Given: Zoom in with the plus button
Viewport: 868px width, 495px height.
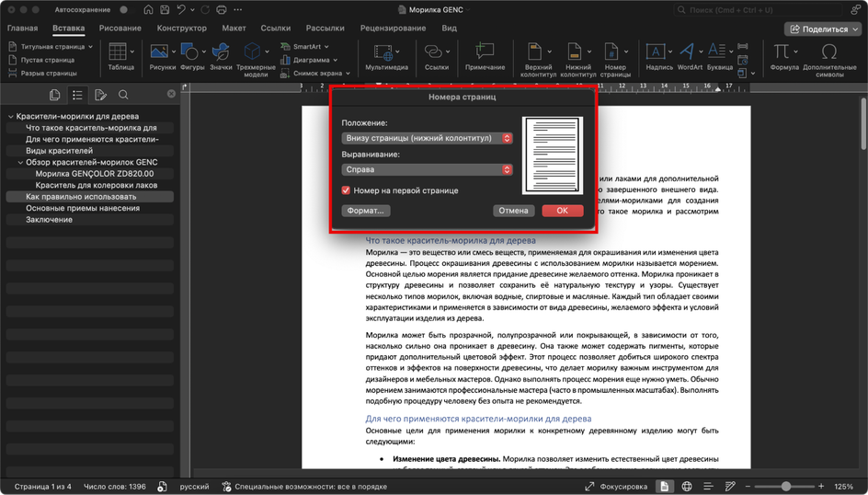Looking at the screenshot, I should tap(821, 486).
